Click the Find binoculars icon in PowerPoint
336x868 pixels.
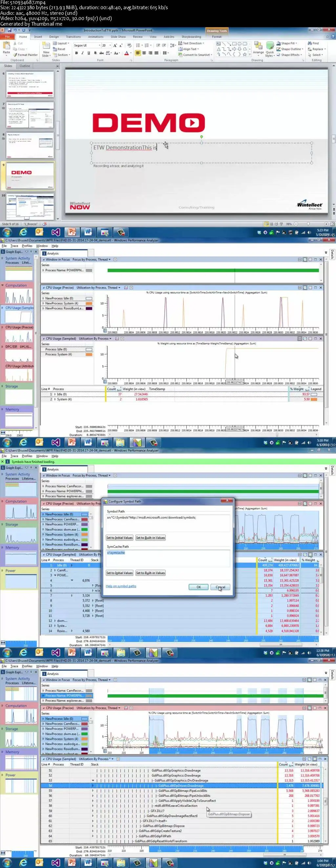pos(310,43)
